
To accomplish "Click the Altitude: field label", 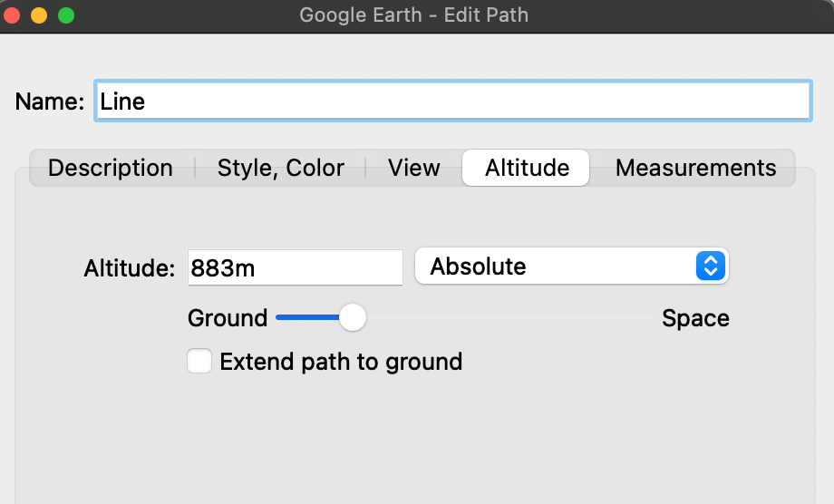I will point(130,267).
